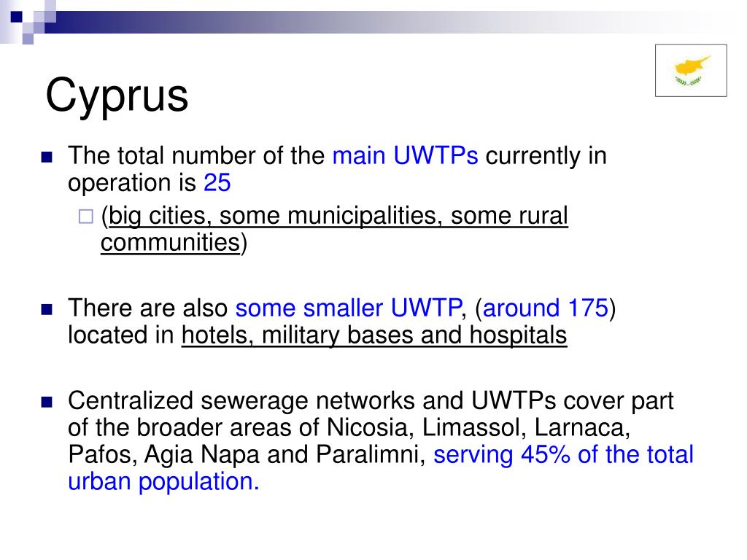
Task: Click blue text "urban population."
Action: (163, 481)
